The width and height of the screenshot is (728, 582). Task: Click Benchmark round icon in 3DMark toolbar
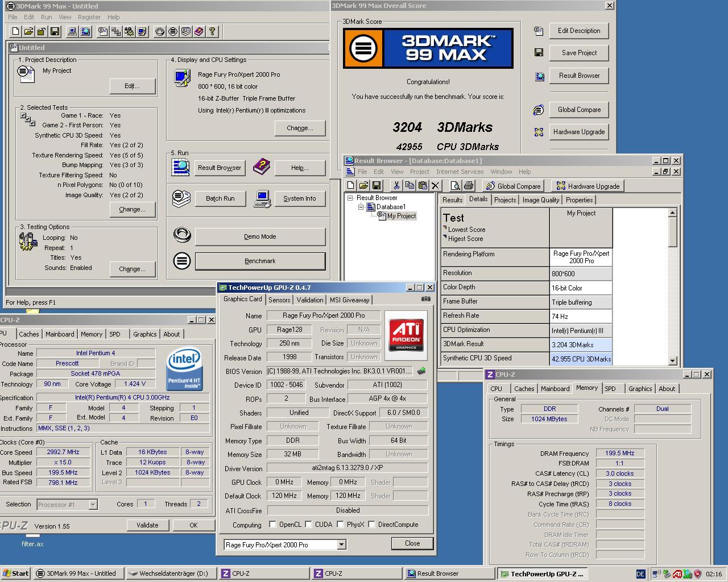173,32
